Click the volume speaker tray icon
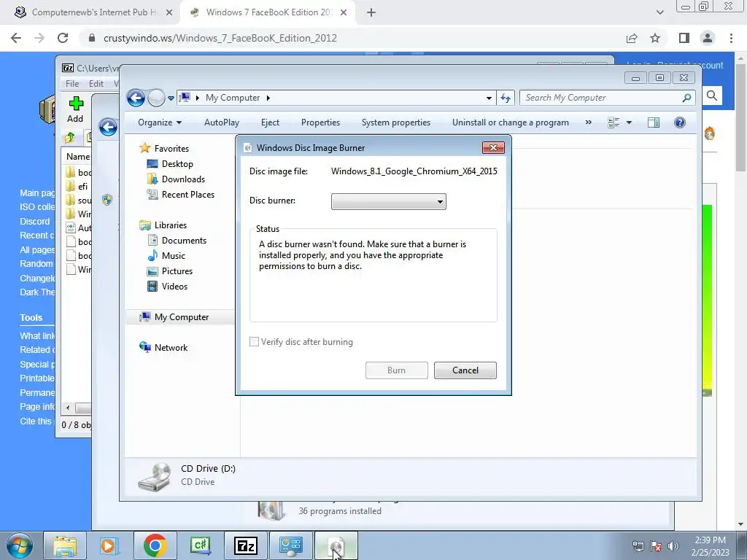Screen dimensions: 747x560 coord(673,546)
